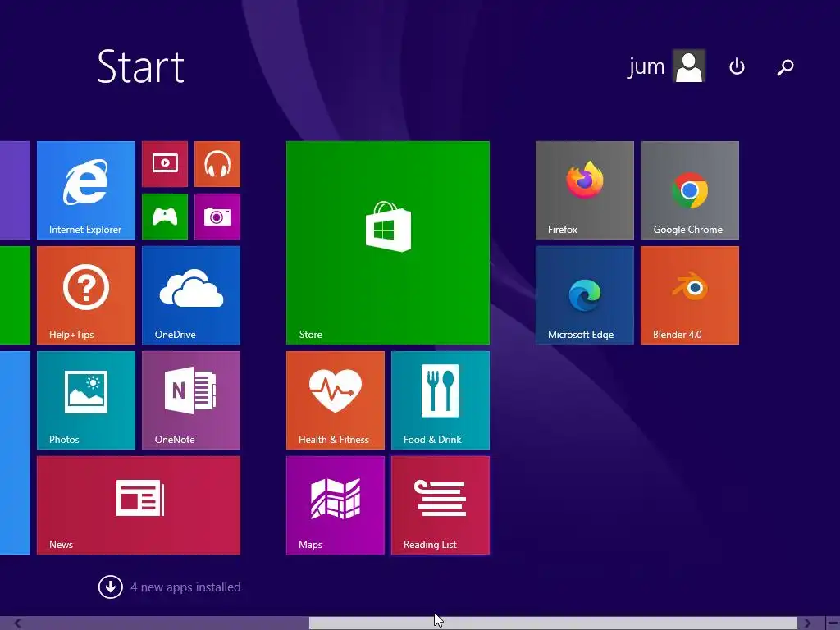The width and height of the screenshot is (840, 630).
Task: Open the Help+Tips tile
Action: coord(85,295)
